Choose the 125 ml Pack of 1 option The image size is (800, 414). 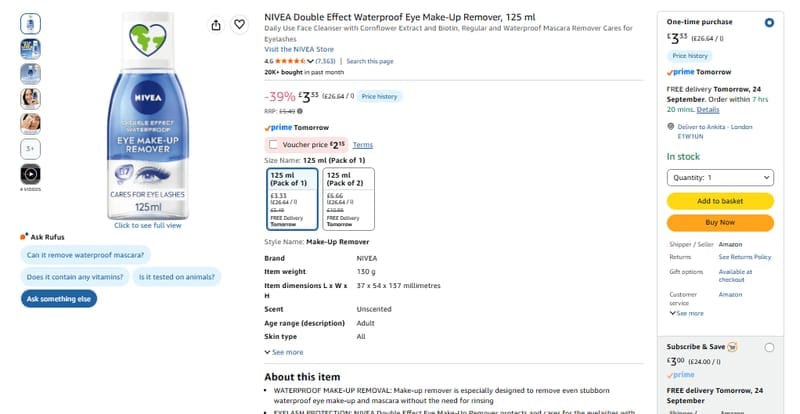coord(292,199)
